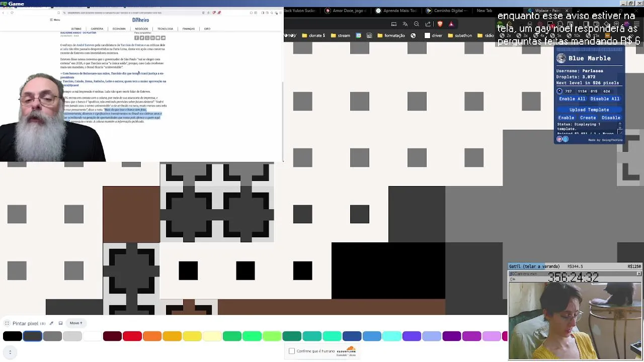
Task: Open the 'donate $' bookmark folder
Action: click(x=313, y=36)
